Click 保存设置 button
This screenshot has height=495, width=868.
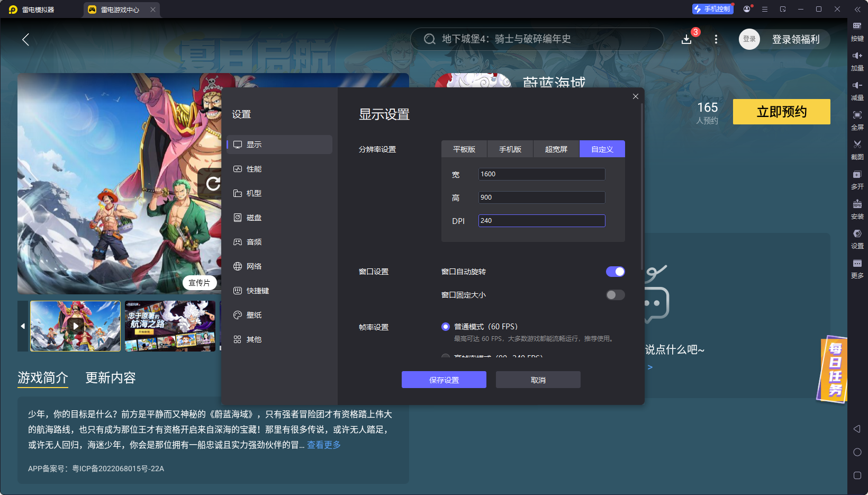pos(444,380)
